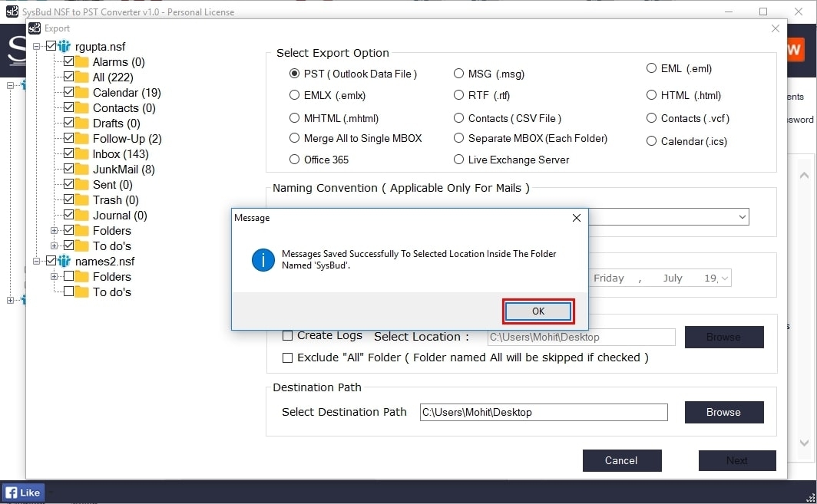The image size is (817, 504).
Task: Click the To do's label under rgupta.nsf
Action: tap(112, 245)
